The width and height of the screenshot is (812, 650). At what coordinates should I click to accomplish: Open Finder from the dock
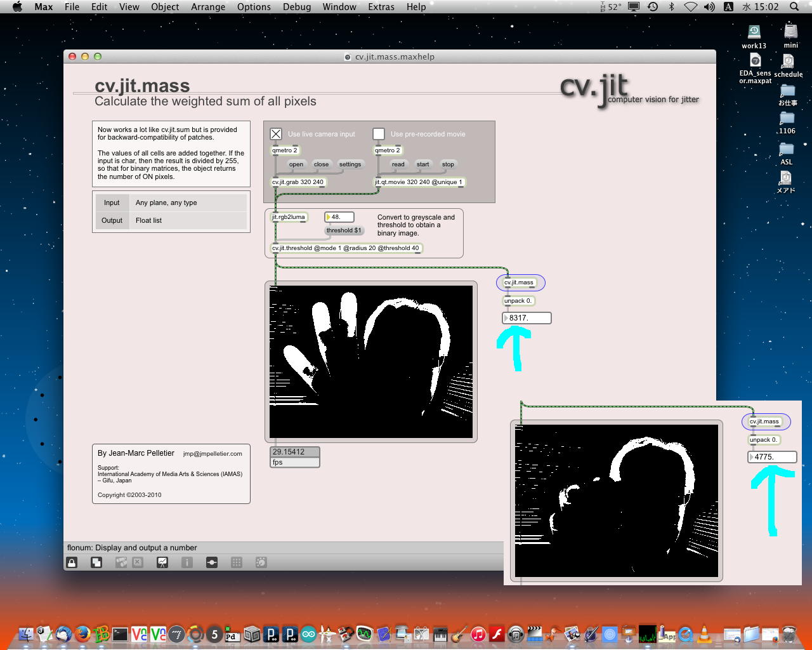point(26,633)
